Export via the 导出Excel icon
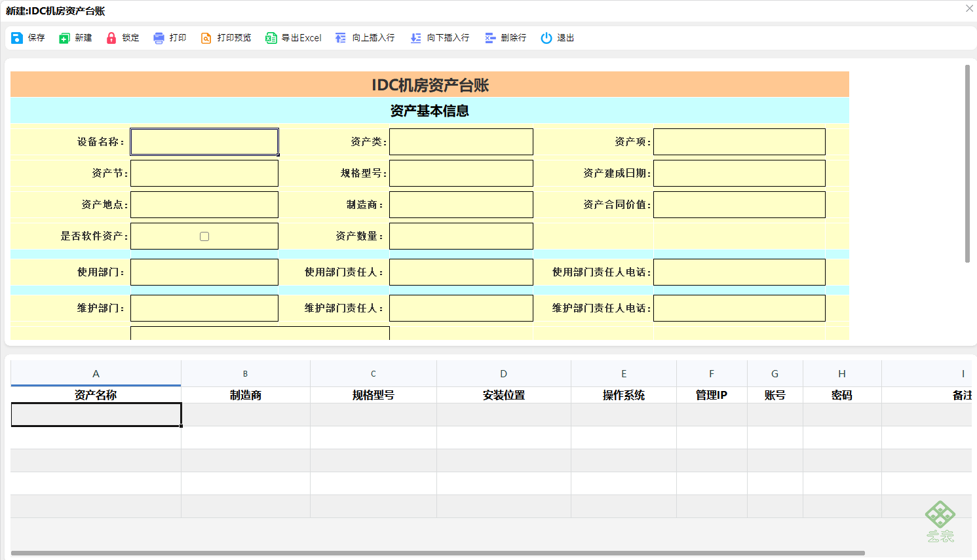 [x=271, y=38]
